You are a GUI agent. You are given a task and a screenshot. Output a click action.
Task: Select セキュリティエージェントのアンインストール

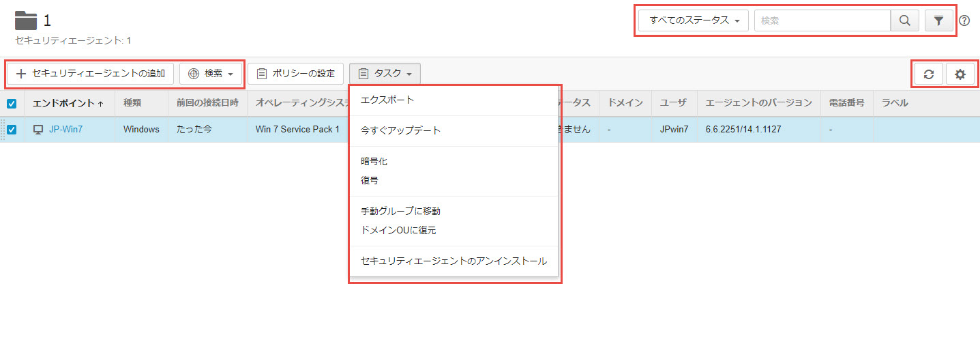point(453,261)
